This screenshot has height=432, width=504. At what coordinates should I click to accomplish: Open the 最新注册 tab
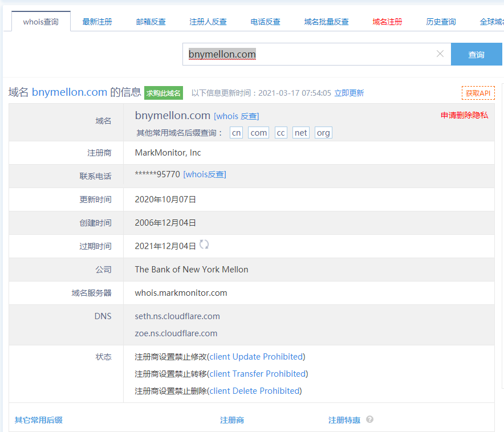point(97,22)
